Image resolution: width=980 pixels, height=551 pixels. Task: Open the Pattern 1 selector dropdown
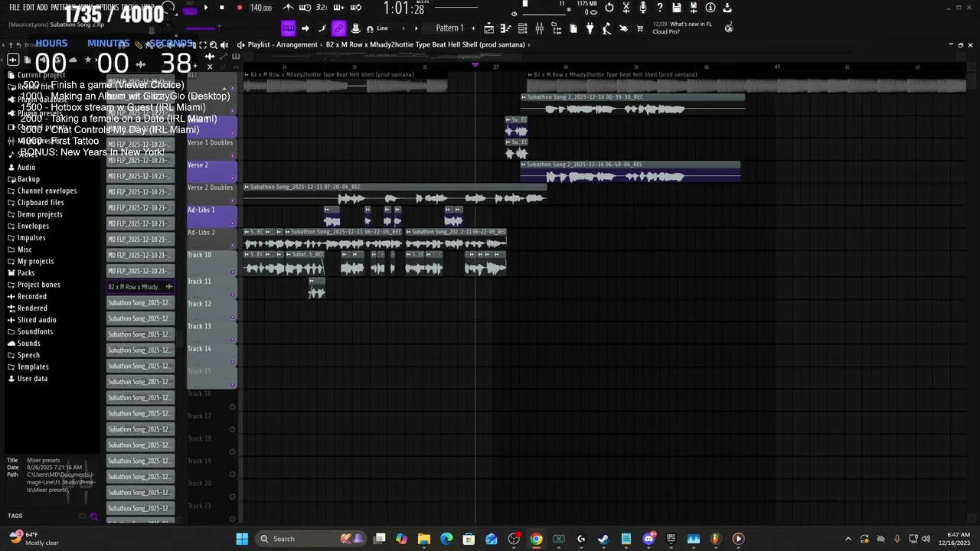(450, 28)
